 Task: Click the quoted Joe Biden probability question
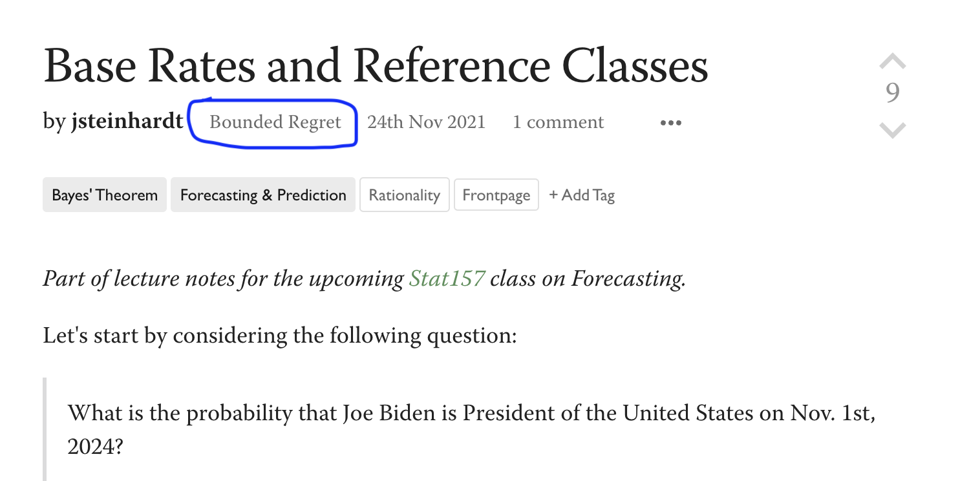point(471,412)
